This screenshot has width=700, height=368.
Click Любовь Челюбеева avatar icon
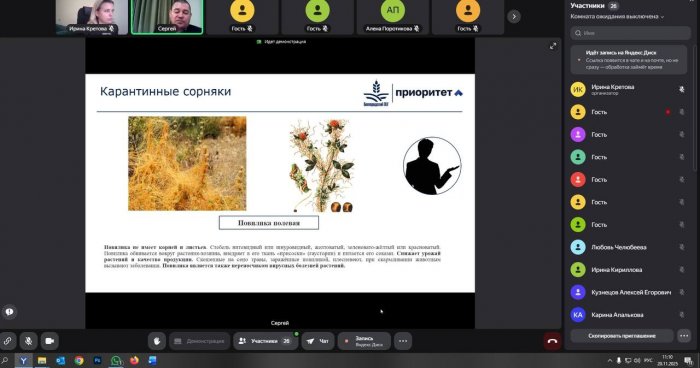[578, 247]
